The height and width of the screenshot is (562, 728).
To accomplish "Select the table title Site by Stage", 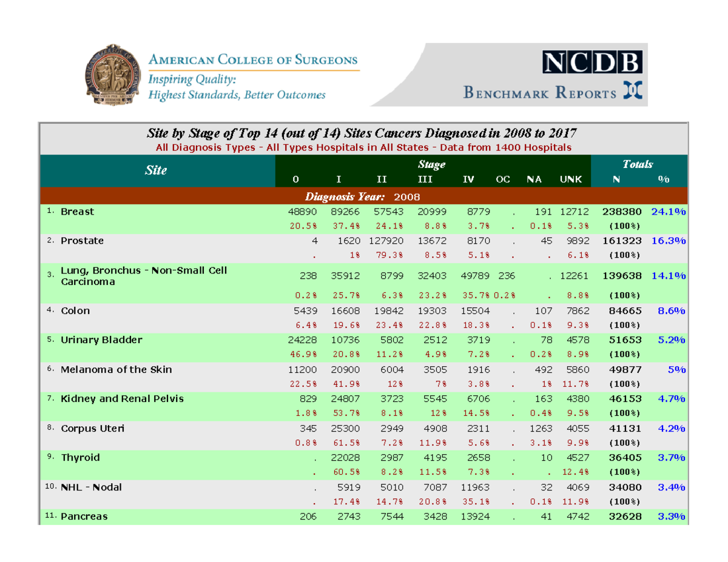I will 363,132.
